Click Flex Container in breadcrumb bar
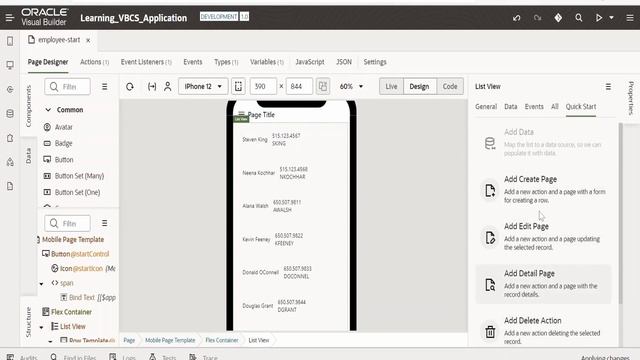This screenshot has width=640, height=360. pyautogui.click(x=222, y=340)
